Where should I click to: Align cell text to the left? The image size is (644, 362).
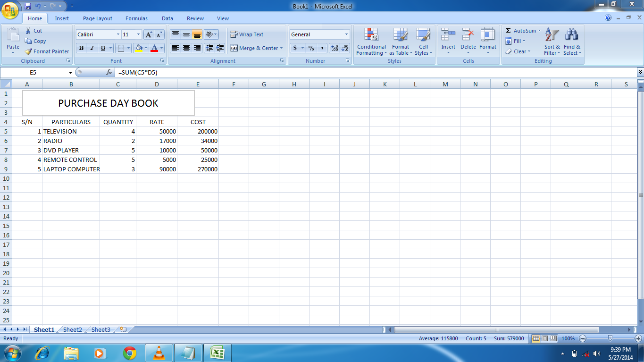point(175,48)
